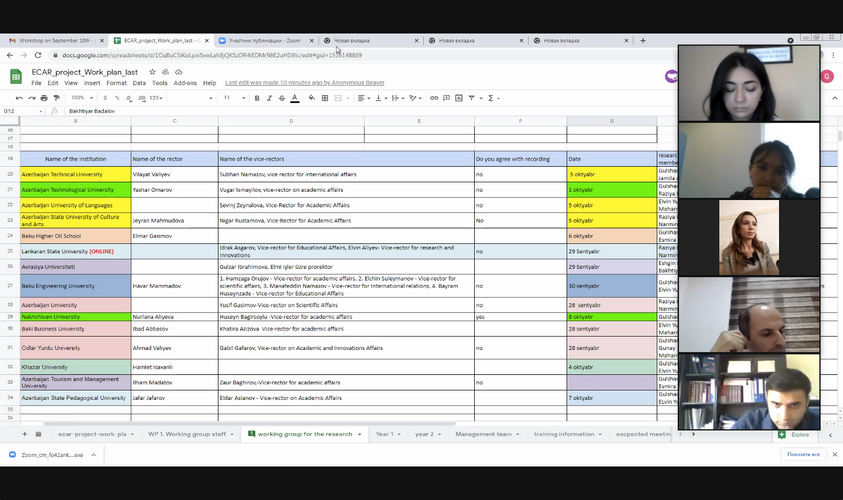Image resolution: width=843 pixels, height=500 pixels.
Task: Open the all sheets list icon
Action: tap(39, 435)
